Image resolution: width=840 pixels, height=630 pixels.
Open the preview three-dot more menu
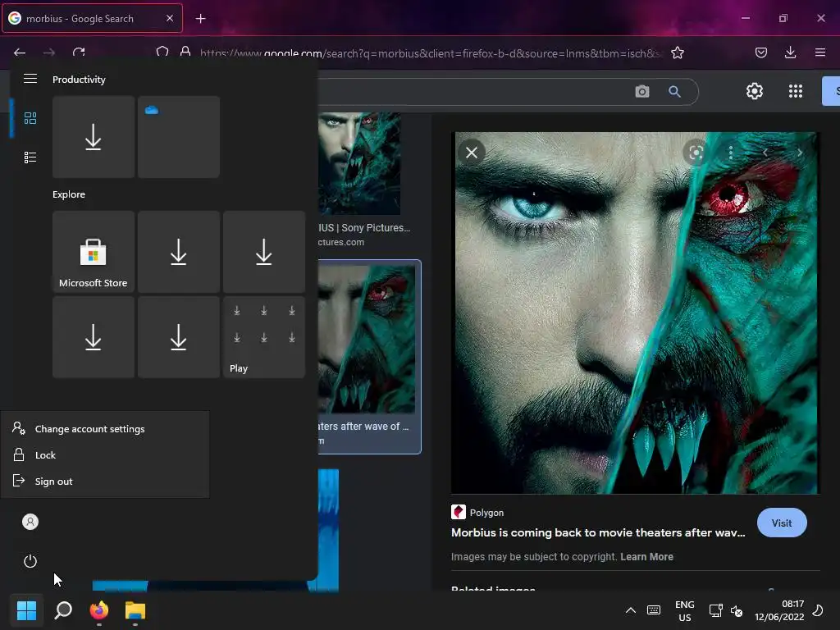[x=731, y=153]
